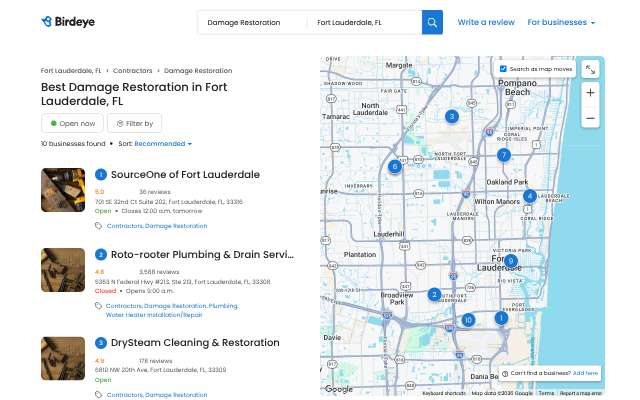Click the number 3 badge beside DrySteam
This screenshot has height=400, width=640.
tap(101, 343)
